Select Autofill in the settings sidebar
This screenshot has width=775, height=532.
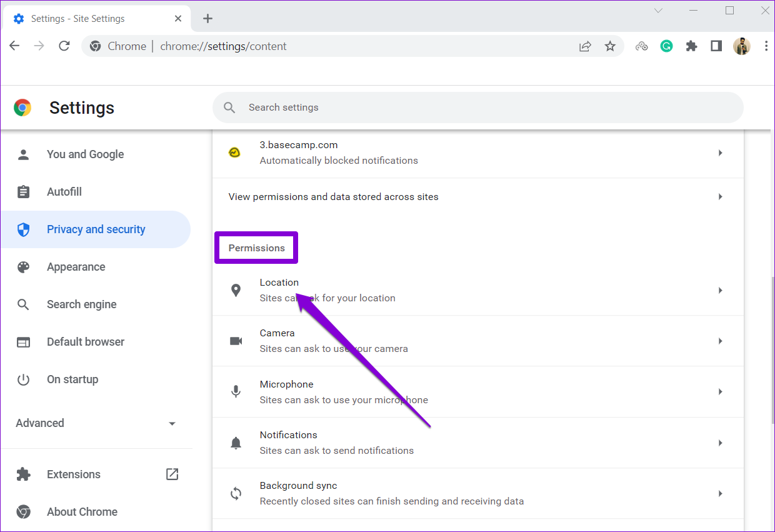[x=64, y=192]
